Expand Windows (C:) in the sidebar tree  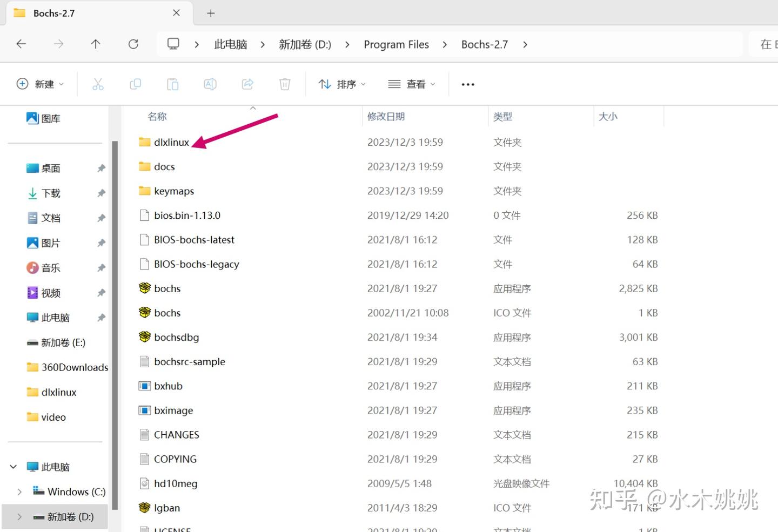pos(19,491)
